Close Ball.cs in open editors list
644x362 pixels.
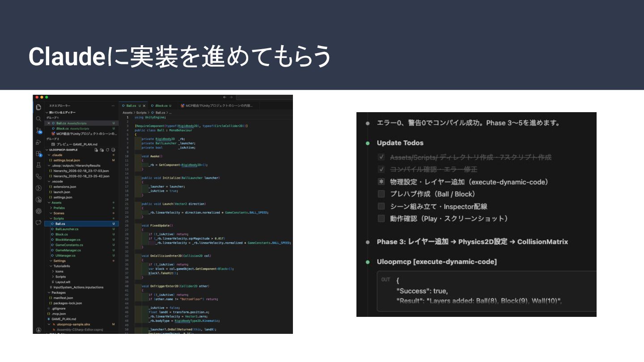(x=49, y=123)
